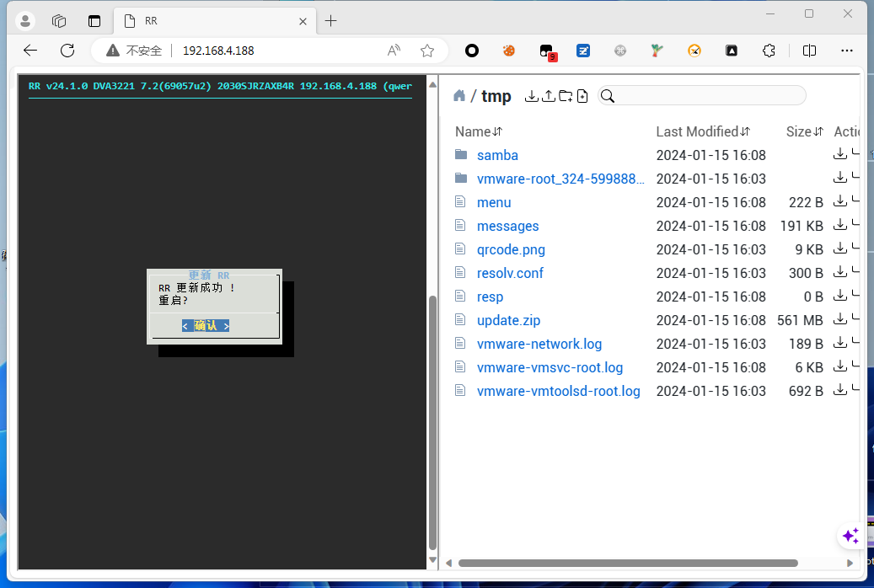Viewport: 874px width, 588px height.
Task: Open the samba folder
Action: (x=497, y=155)
